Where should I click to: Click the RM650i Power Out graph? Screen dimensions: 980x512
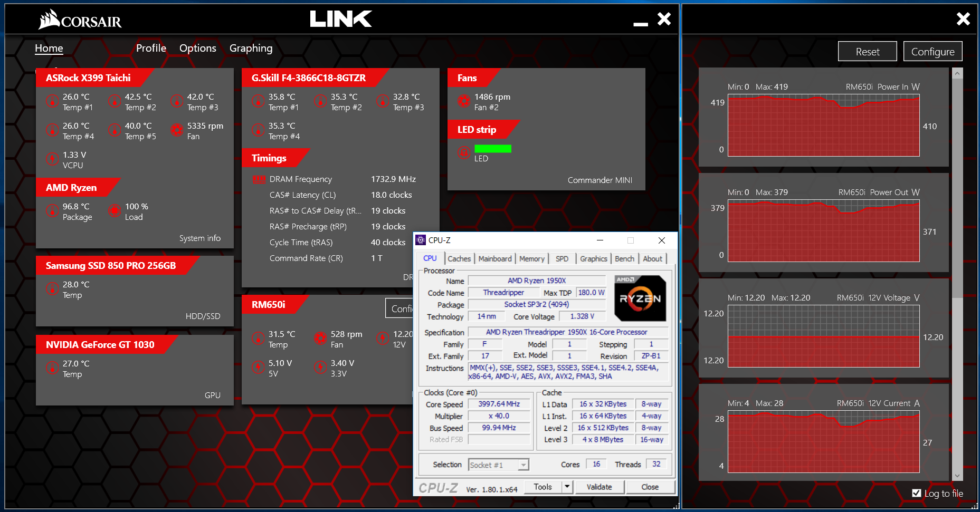pyautogui.click(x=824, y=231)
